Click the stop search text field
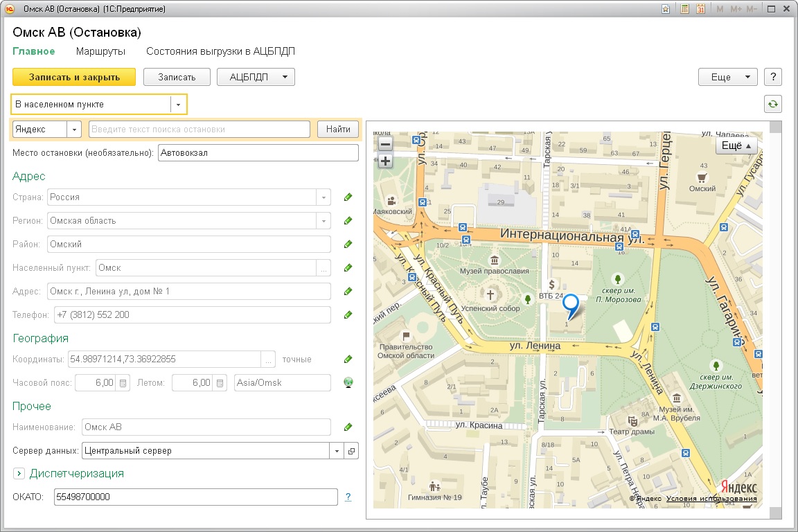 199,130
